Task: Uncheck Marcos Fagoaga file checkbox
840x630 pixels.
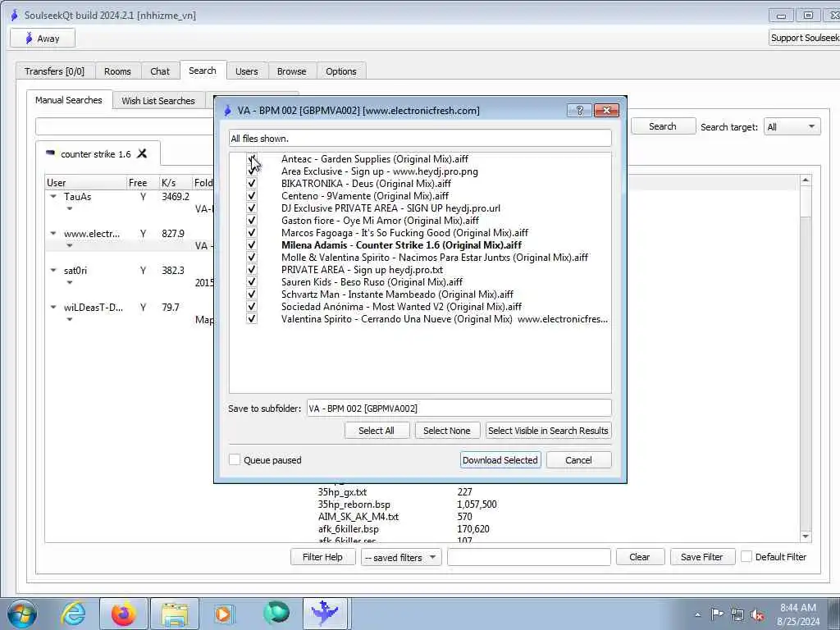Action: pyautogui.click(x=251, y=232)
